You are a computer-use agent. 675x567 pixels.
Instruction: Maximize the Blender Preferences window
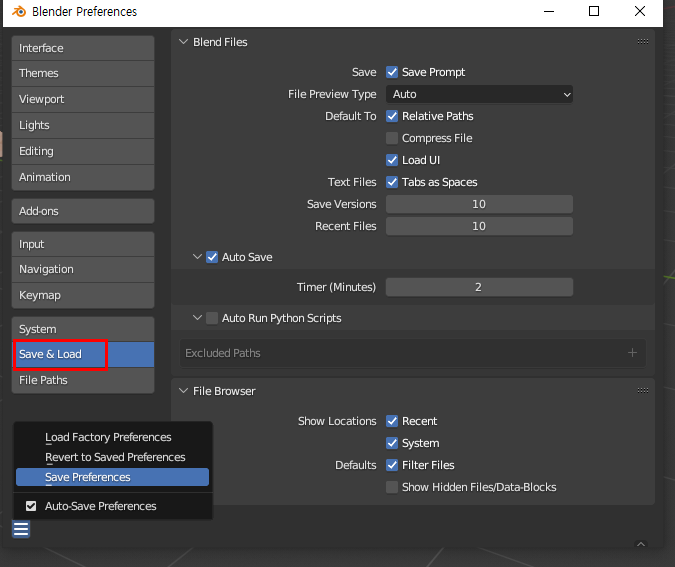click(594, 12)
